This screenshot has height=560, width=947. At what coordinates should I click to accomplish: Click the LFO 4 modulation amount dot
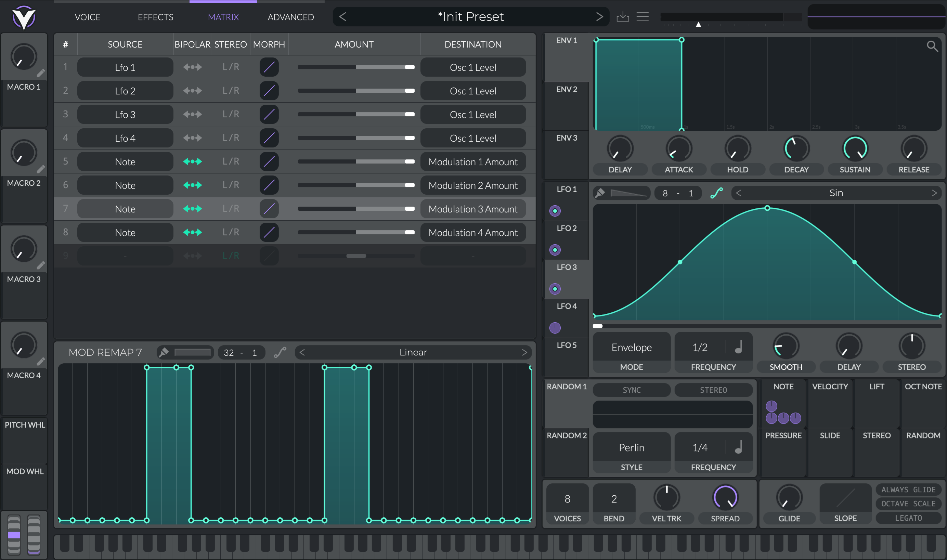555,328
